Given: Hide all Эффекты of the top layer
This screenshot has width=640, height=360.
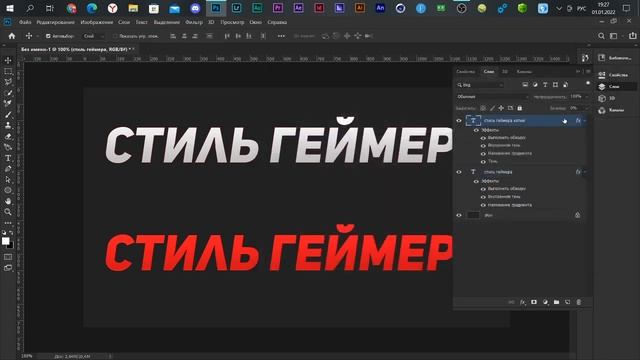Looking at the screenshot, I should point(476,130).
